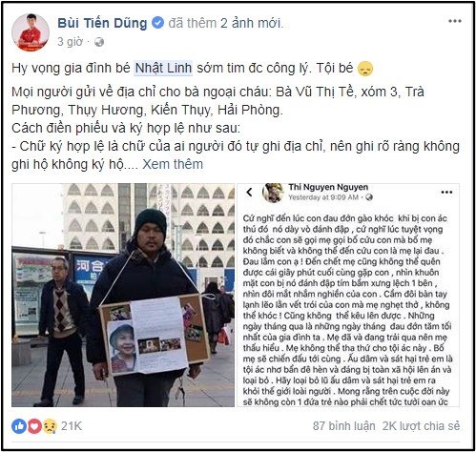Click the Nhật Linh highlighted tag
This screenshot has height=452, width=476.
[163, 68]
